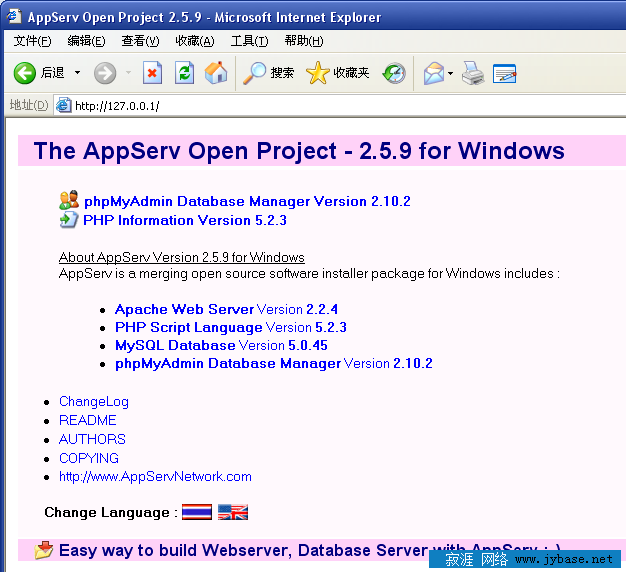The width and height of the screenshot is (626, 572).
Task: Open Favorites (收藏夹) star button
Action: [x=338, y=73]
